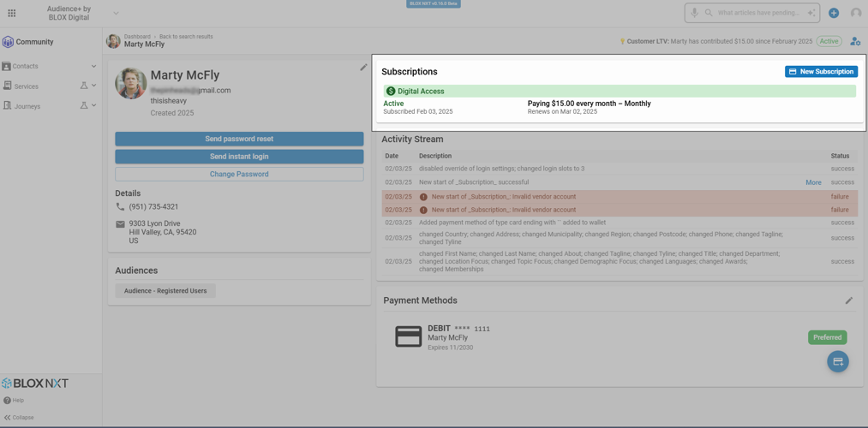Edit Payment Methods pencil icon
This screenshot has height=428, width=868.
click(x=849, y=300)
